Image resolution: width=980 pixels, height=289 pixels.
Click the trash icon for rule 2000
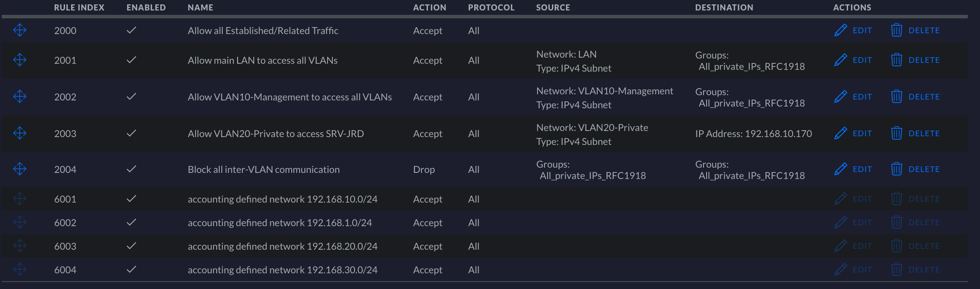click(896, 30)
